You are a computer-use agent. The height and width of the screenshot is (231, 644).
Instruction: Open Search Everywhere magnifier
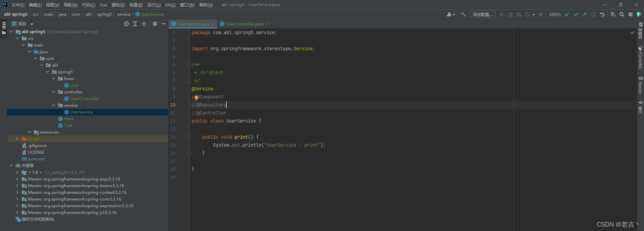(622, 14)
